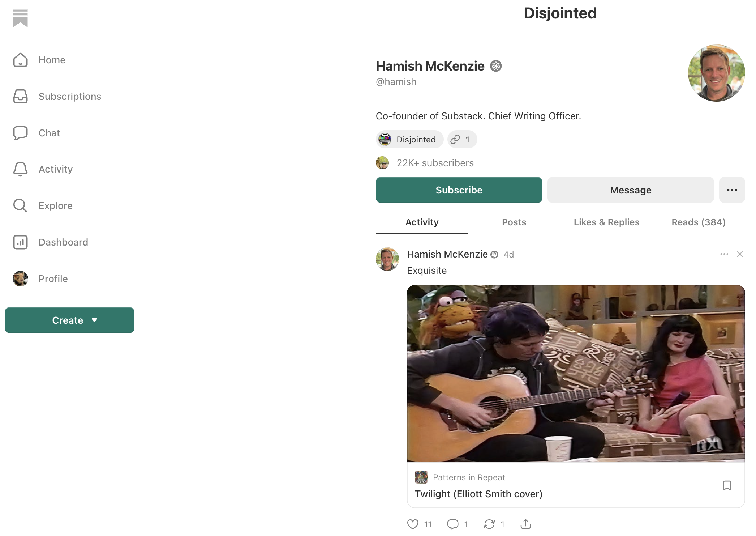Open the Home icon in sidebar
The image size is (756, 536).
pyautogui.click(x=20, y=60)
